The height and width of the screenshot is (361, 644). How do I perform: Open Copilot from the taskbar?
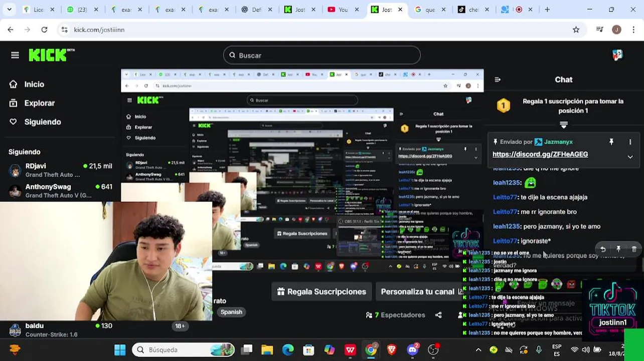pyautogui.click(x=330, y=349)
